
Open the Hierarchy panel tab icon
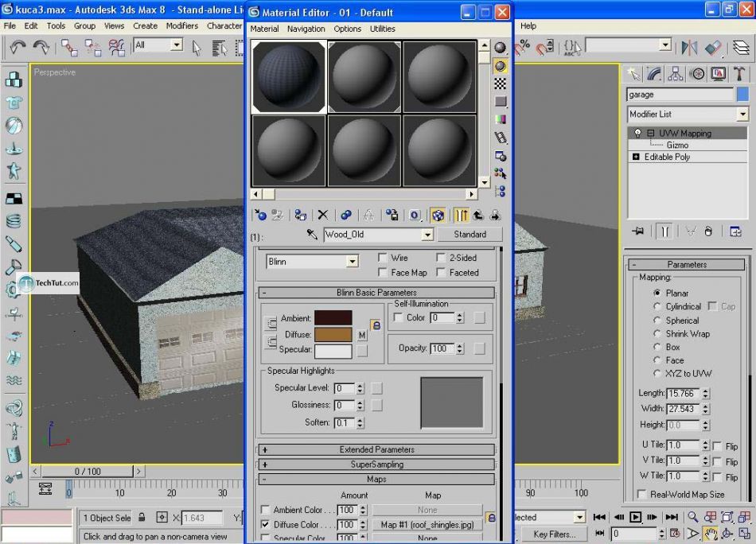tap(675, 74)
